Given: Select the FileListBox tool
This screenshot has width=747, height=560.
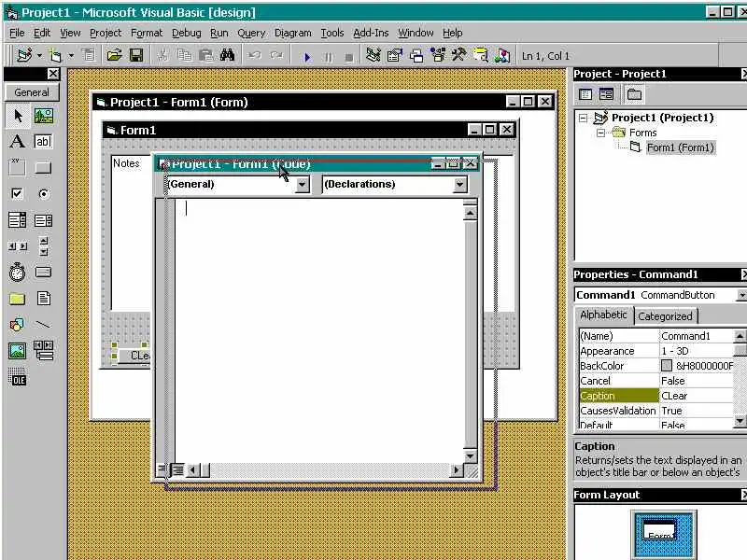Looking at the screenshot, I should tap(43, 299).
